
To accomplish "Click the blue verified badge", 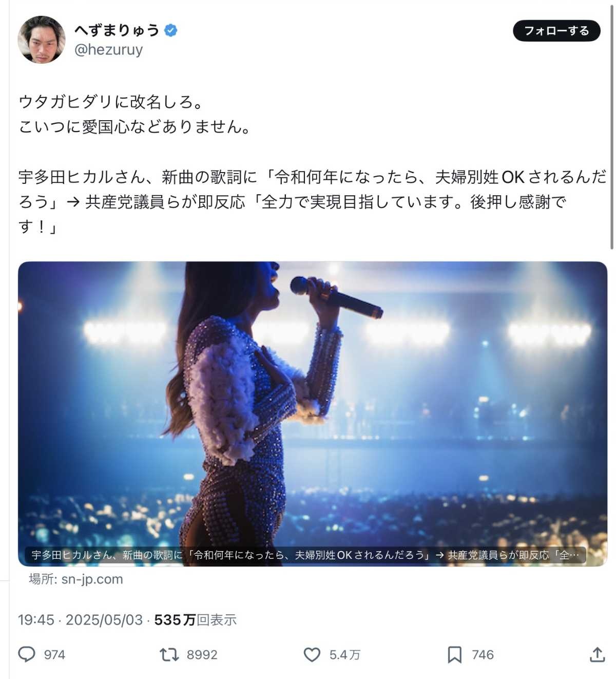I will tap(170, 30).
